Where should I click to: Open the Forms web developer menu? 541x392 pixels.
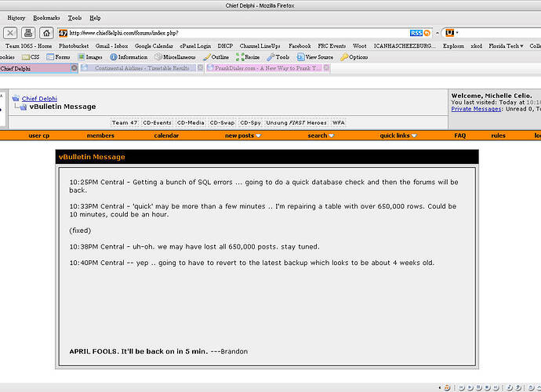(58, 57)
